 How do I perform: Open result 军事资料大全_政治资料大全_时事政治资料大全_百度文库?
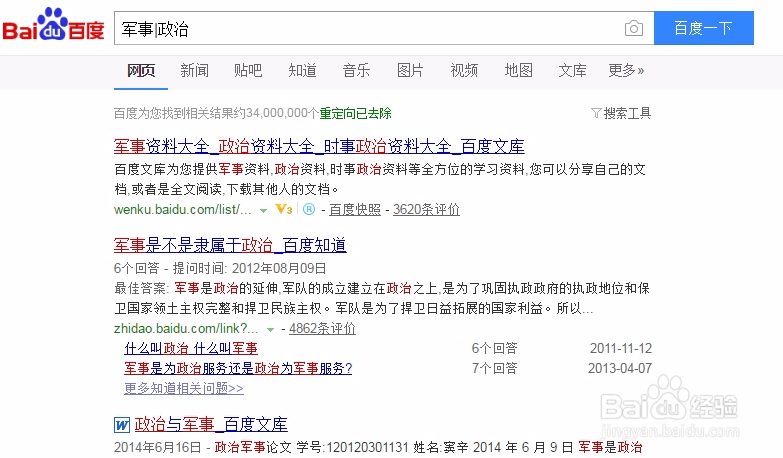tap(319, 146)
